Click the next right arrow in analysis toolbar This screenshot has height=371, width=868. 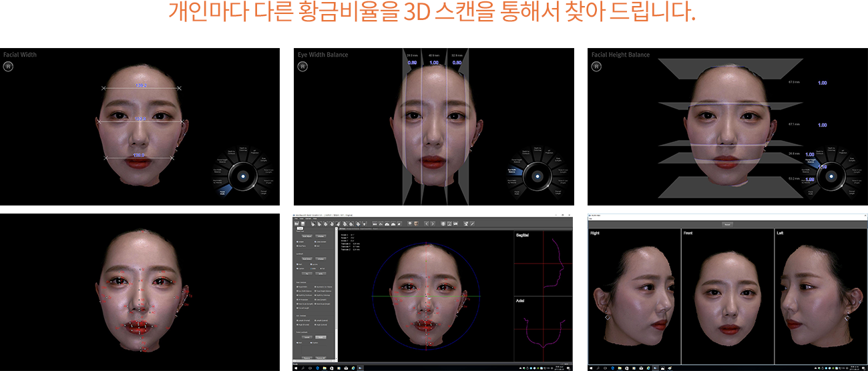pyautogui.click(x=433, y=224)
